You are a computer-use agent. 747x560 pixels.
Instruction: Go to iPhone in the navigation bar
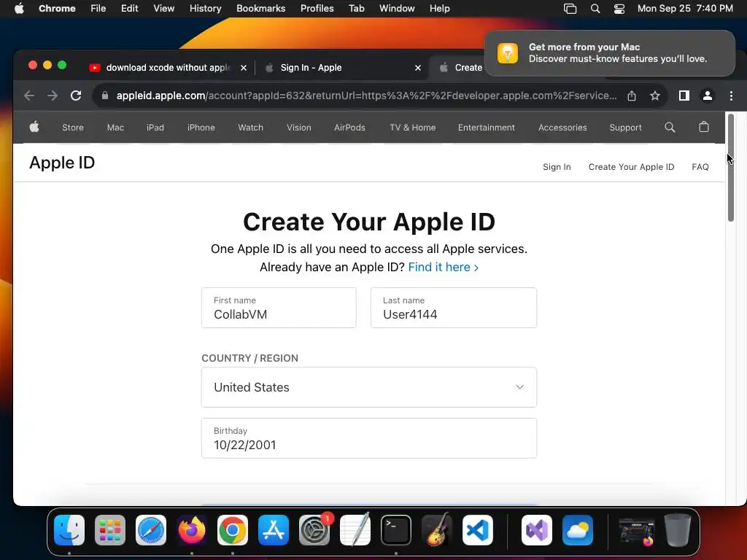[x=201, y=127]
